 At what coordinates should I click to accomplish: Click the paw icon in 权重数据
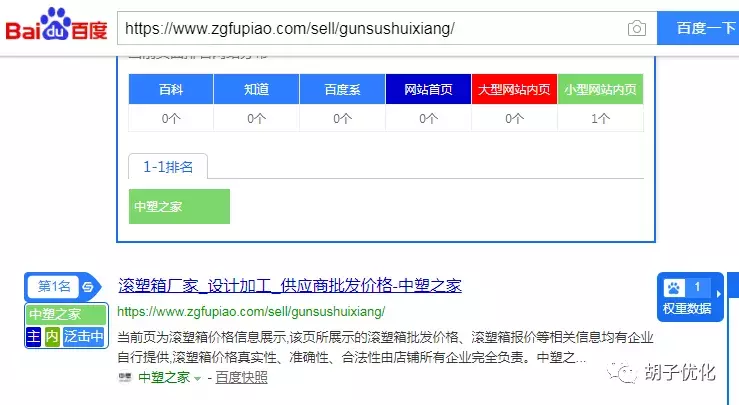click(674, 287)
